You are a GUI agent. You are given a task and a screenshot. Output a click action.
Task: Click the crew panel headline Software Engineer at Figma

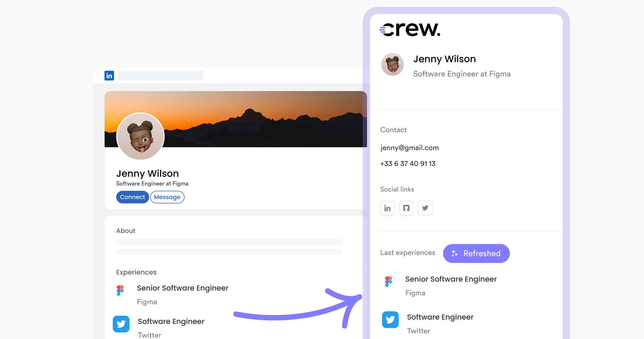pos(462,74)
